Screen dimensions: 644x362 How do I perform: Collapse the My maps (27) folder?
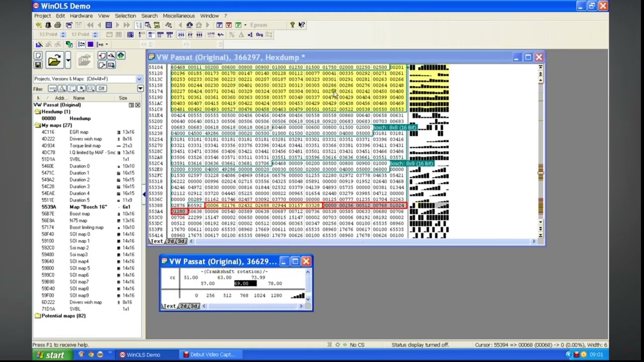point(37,125)
